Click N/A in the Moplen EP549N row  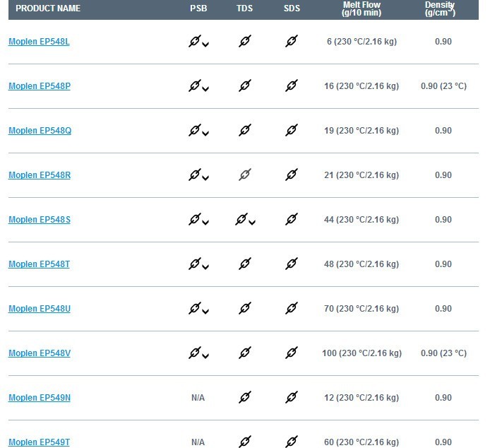(198, 398)
